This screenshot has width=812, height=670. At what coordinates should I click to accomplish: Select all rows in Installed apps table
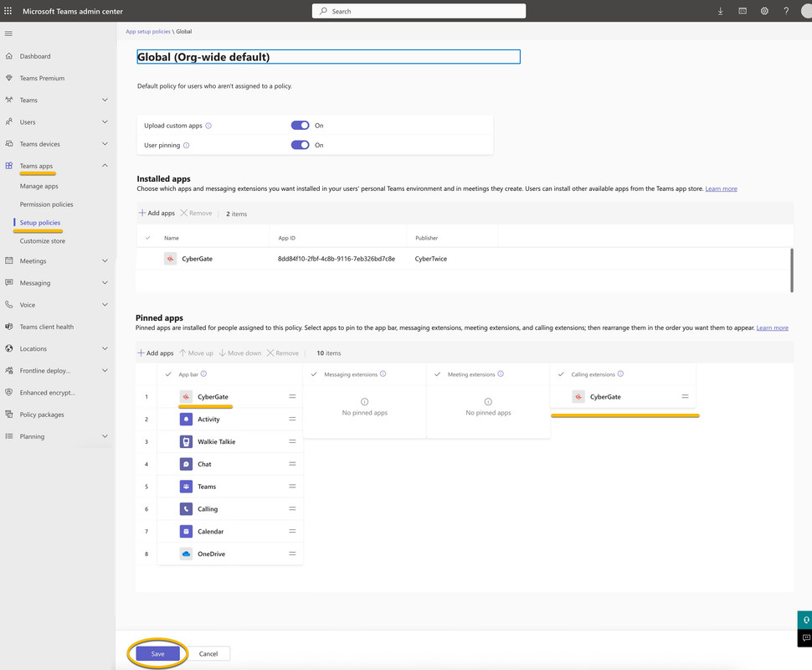click(147, 238)
